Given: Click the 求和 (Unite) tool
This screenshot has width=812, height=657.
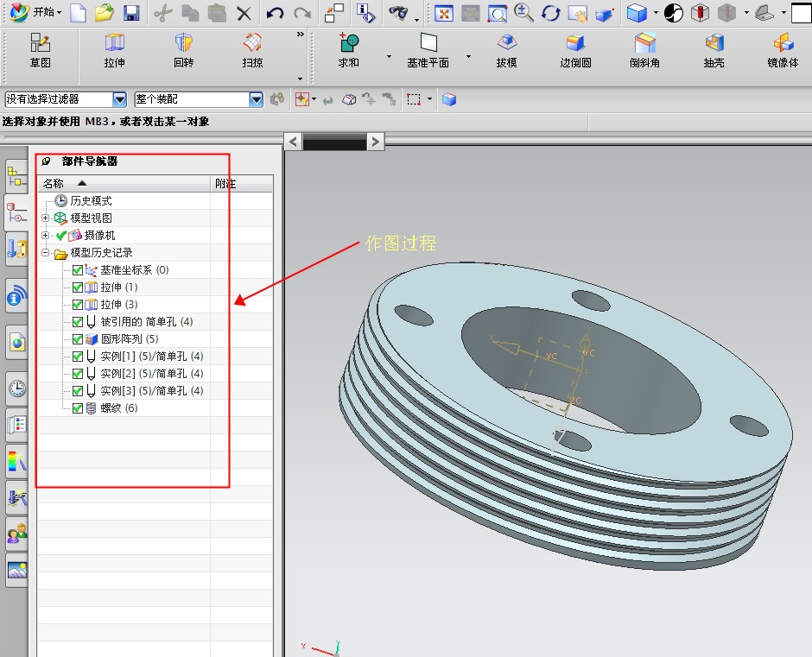Looking at the screenshot, I should (348, 50).
